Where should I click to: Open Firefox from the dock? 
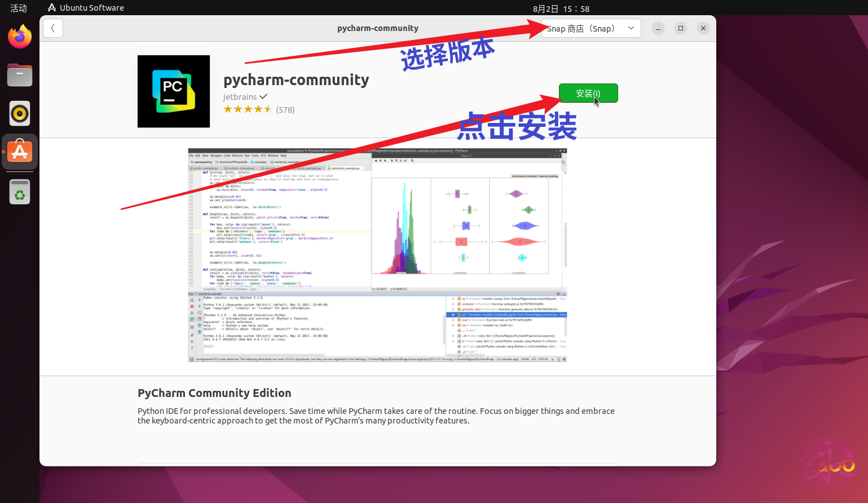coord(20,37)
